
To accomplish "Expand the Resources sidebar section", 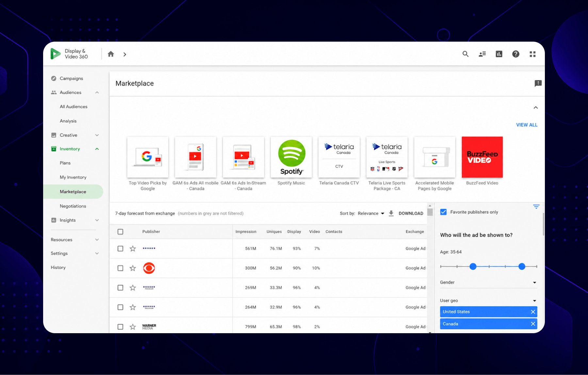I will click(x=97, y=240).
